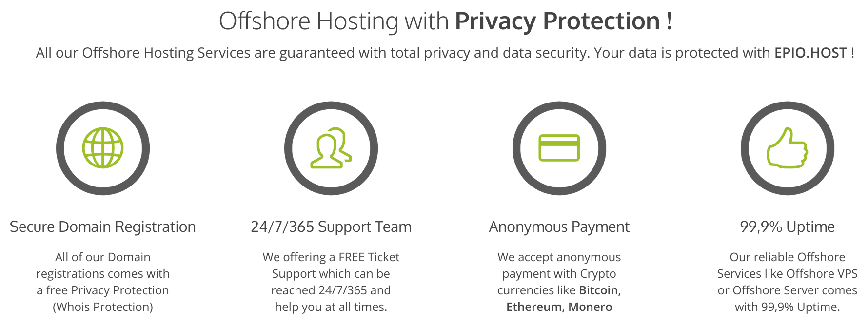Image resolution: width=868 pixels, height=330 pixels.
Task: Select the Secure Domain Registration heading
Action: point(103,227)
